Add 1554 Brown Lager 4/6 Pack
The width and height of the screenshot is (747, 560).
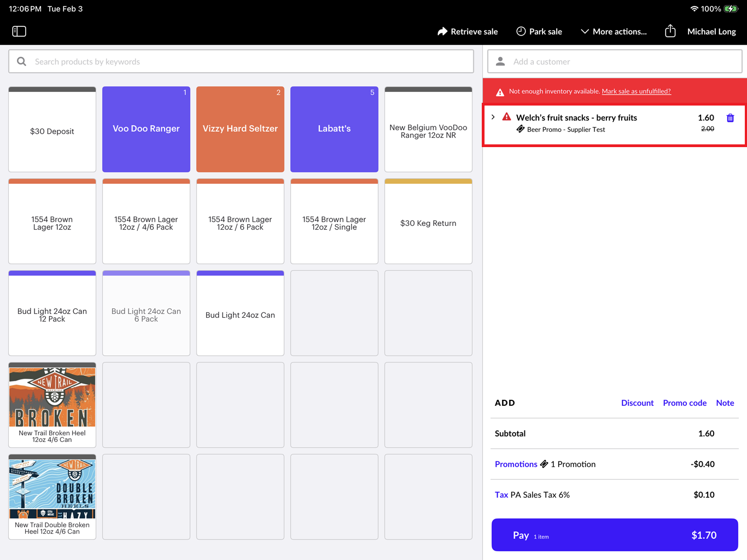146,221
